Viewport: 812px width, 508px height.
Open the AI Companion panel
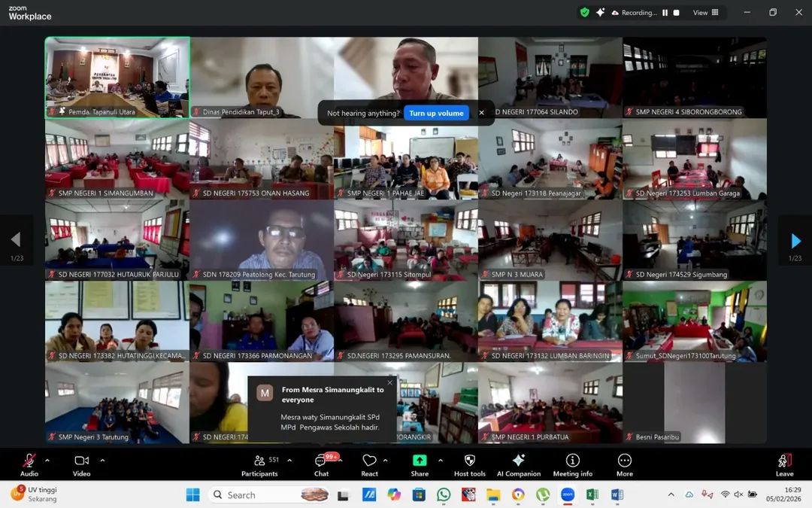(518, 461)
